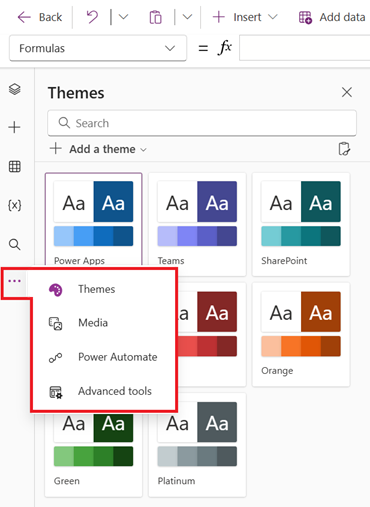Select the SharePoint theme card
The width and height of the screenshot is (370, 507).
tap(301, 224)
